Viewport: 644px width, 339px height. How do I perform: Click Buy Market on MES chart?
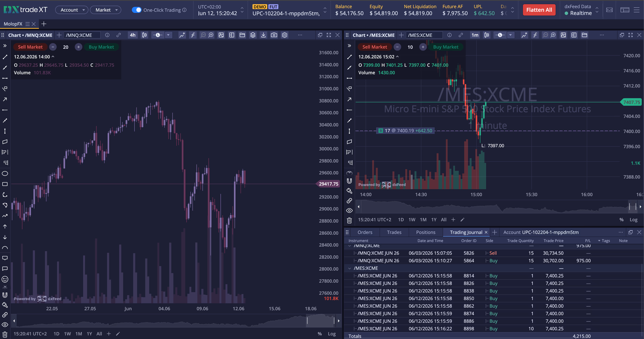(x=445, y=47)
